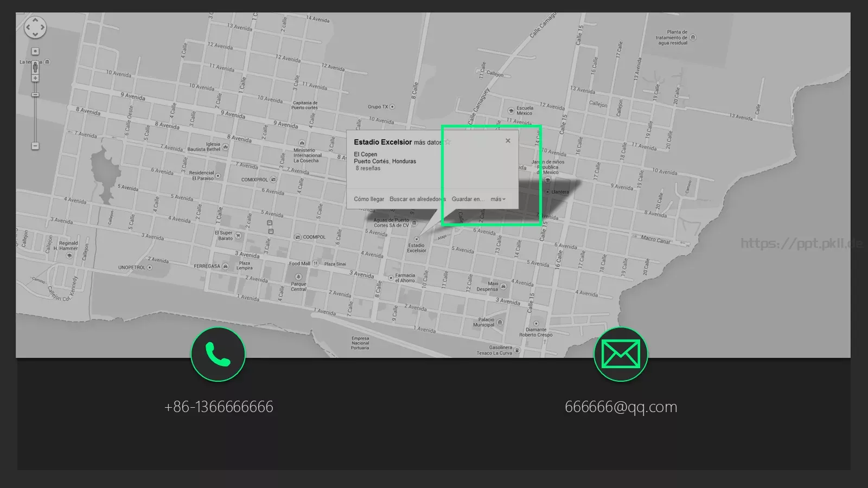Click the Farmacia el Ahorro marker
Image resolution: width=868 pixels, height=488 pixels.
click(x=391, y=278)
